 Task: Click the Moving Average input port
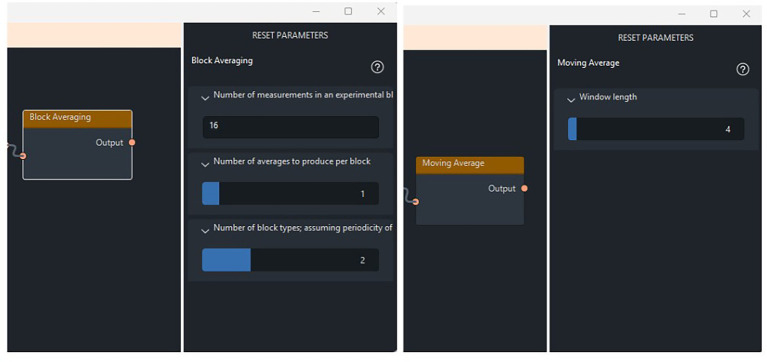coord(415,202)
